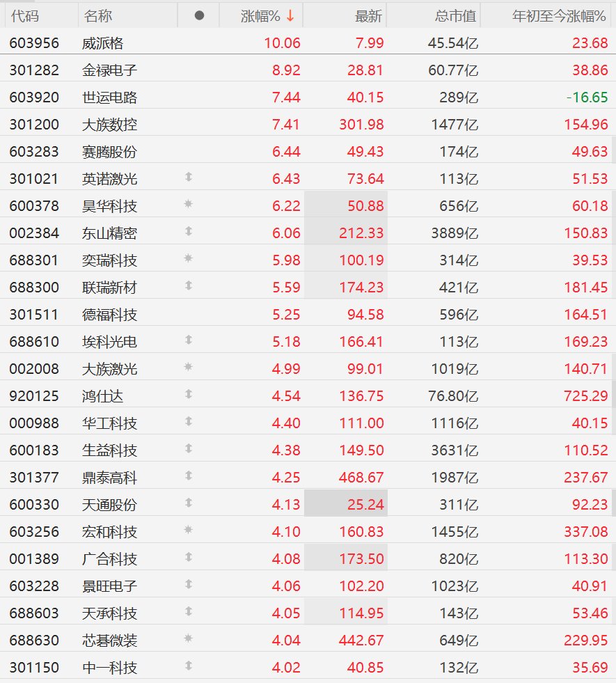Select stock code 000988
This screenshot has height=683, width=616.
34,423
